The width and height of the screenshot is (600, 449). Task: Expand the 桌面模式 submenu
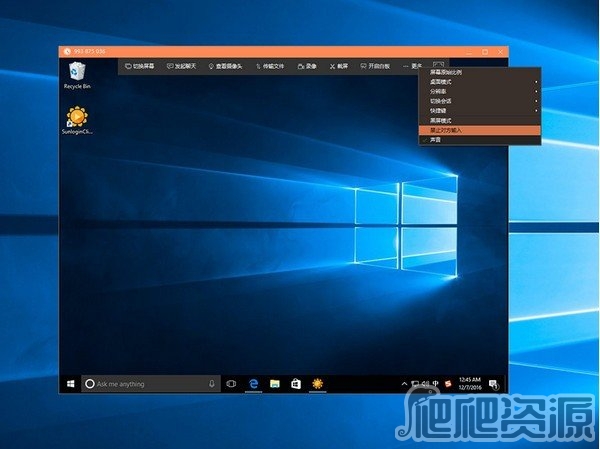440,82
